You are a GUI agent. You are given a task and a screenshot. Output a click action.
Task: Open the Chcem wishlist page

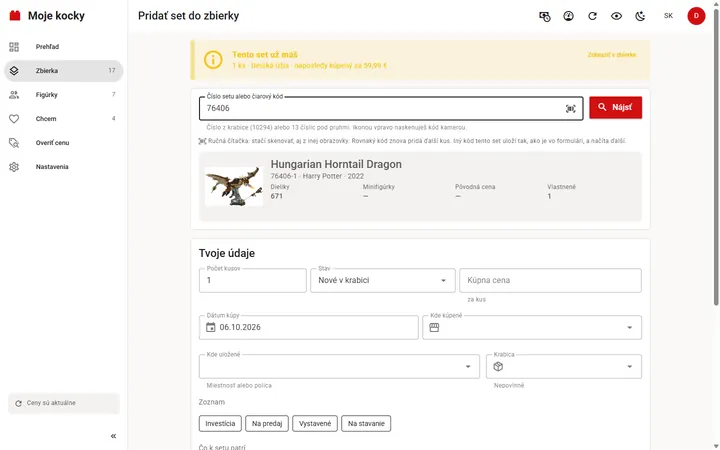pyautogui.click(x=63, y=118)
